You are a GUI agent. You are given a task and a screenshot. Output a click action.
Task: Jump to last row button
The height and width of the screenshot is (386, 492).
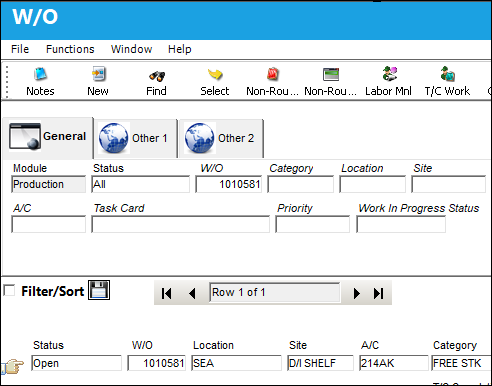[x=378, y=293]
